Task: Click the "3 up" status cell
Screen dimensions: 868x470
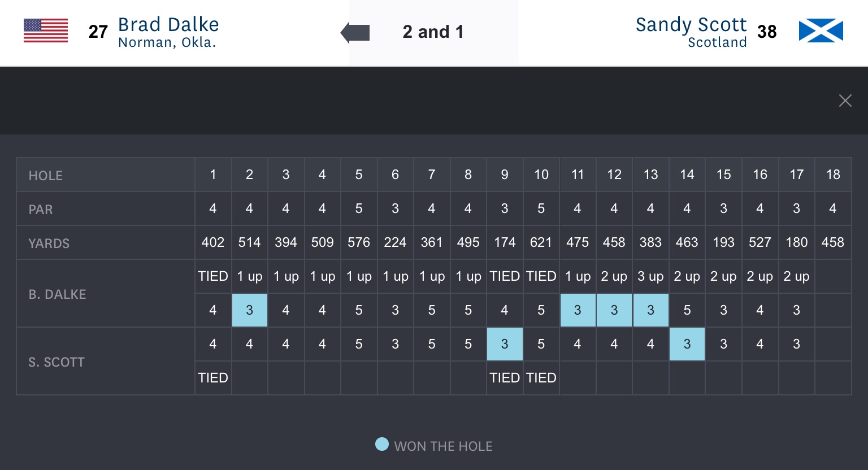Action: pos(650,276)
